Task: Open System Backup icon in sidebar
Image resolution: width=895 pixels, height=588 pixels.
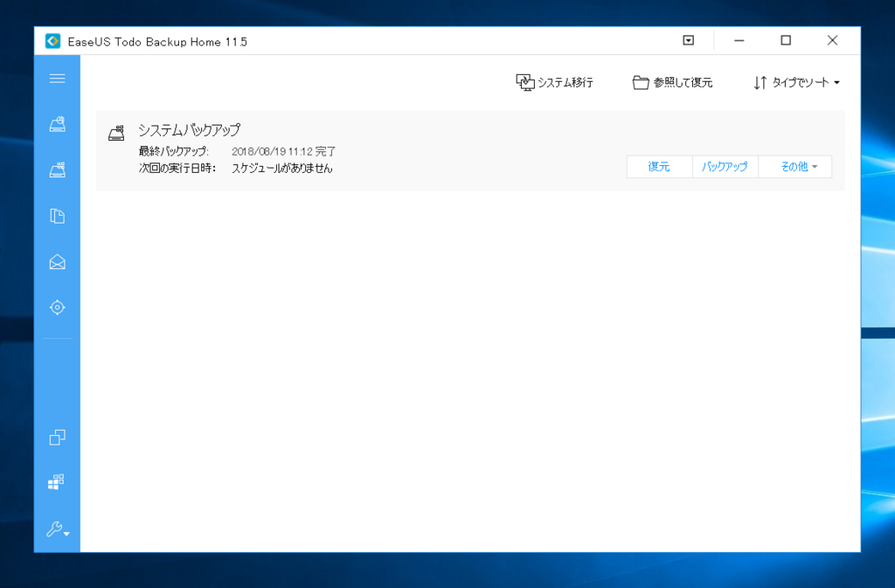Action: coord(57,170)
